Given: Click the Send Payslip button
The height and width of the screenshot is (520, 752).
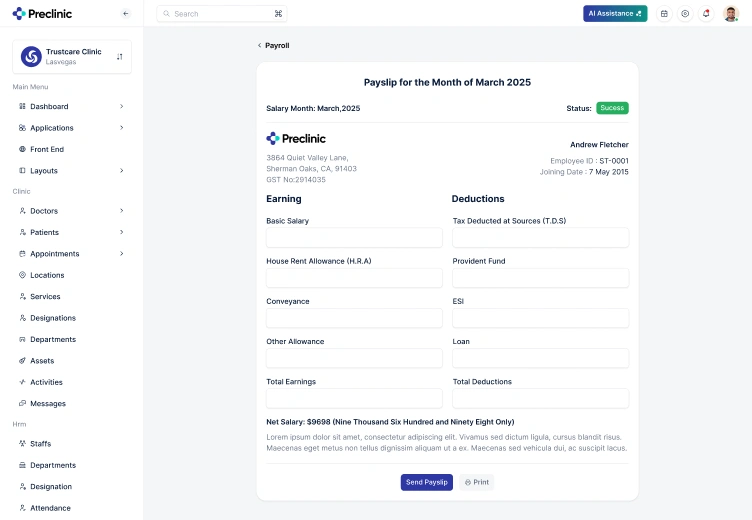Looking at the screenshot, I should click(x=426, y=482).
